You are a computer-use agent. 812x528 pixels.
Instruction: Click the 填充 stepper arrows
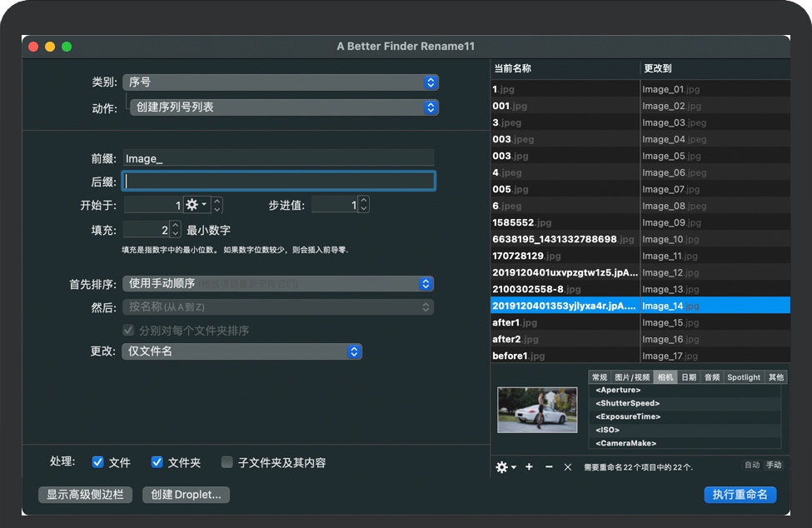[x=175, y=230]
